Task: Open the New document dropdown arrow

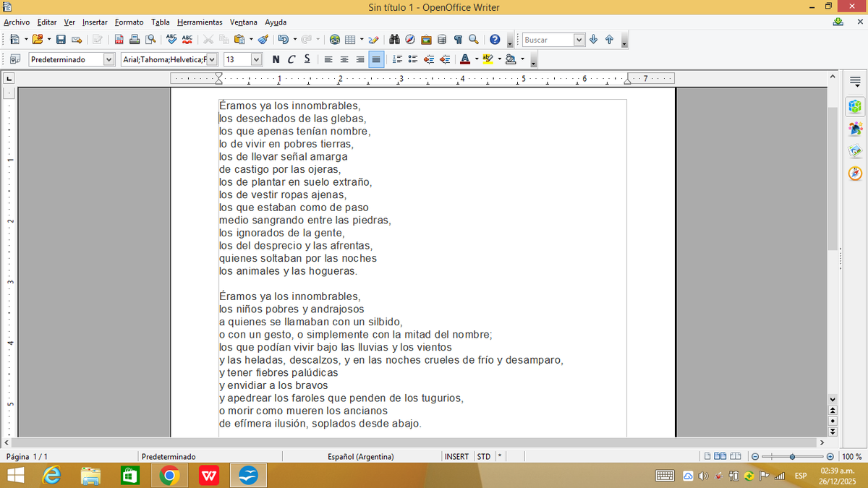Action: coord(25,40)
